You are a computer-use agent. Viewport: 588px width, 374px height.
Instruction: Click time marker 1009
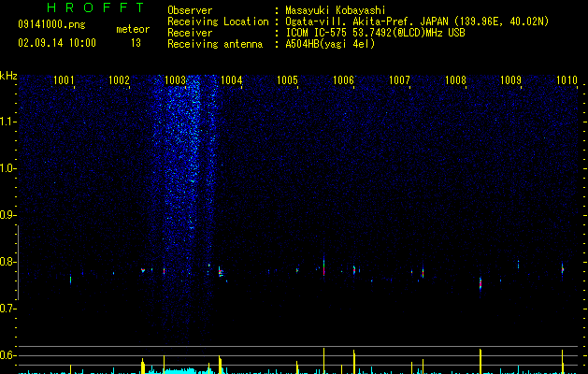point(510,79)
